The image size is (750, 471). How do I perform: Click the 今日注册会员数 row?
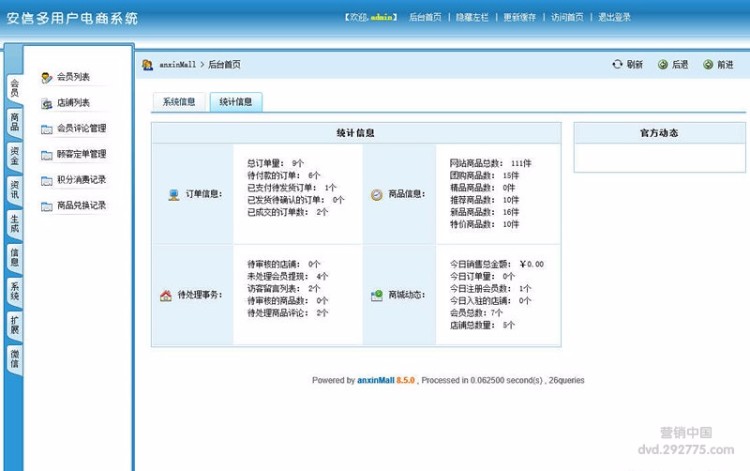[490, 288]
